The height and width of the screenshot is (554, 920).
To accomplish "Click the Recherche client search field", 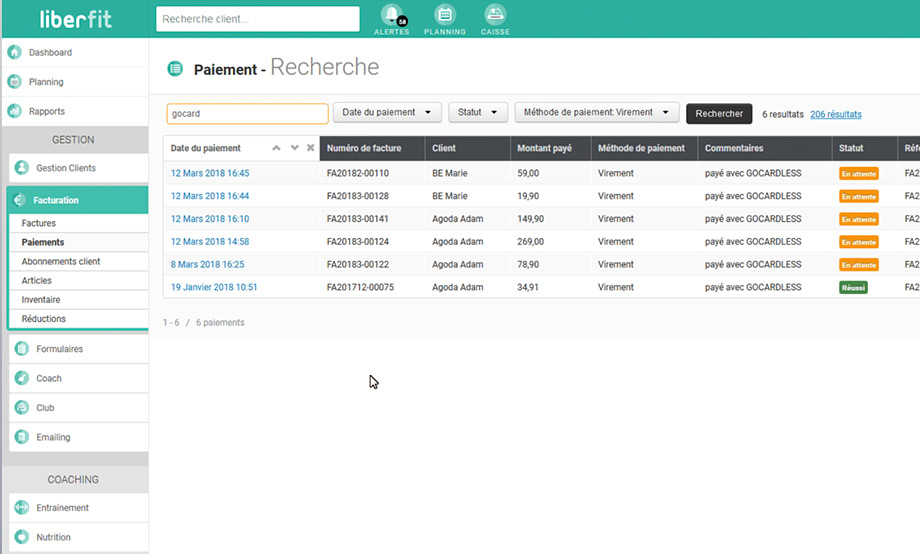I will 258,19.
